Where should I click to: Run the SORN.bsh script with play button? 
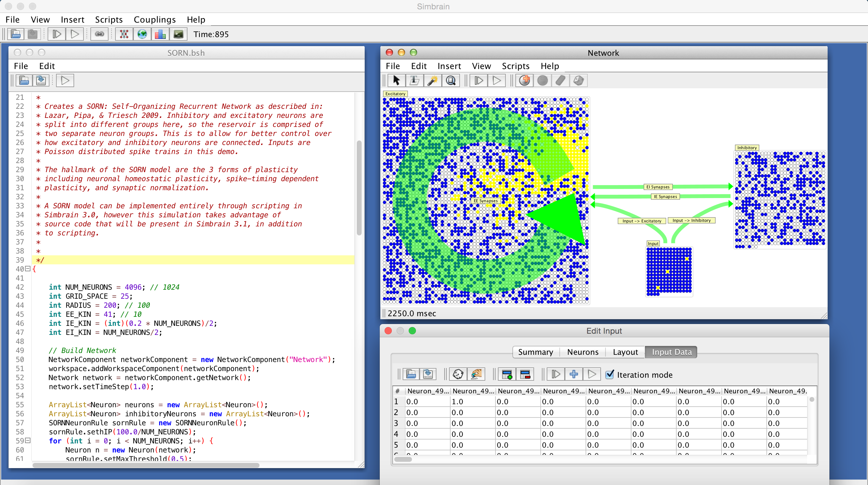click(x=65, y=80)
